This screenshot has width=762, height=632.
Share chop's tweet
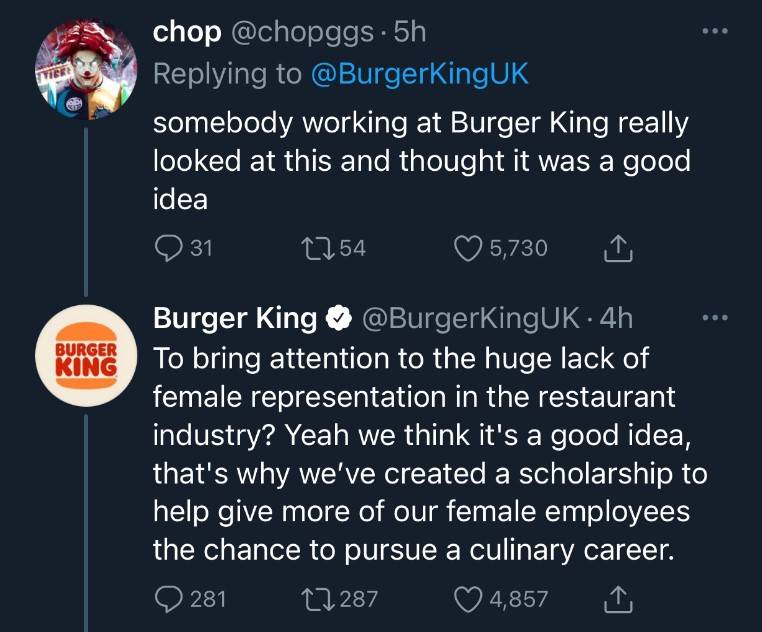[617, 248]
